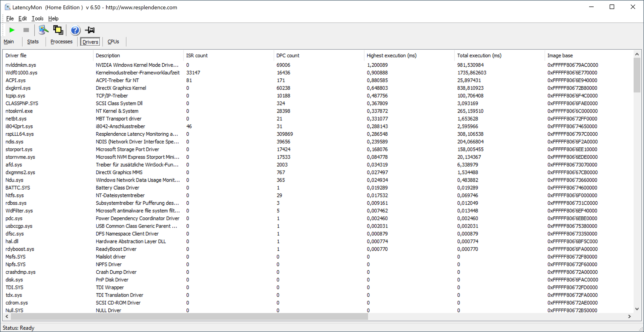The image size is (644, 332).
Task: Open help via blue question mark icon
Action: pos(75,30)
